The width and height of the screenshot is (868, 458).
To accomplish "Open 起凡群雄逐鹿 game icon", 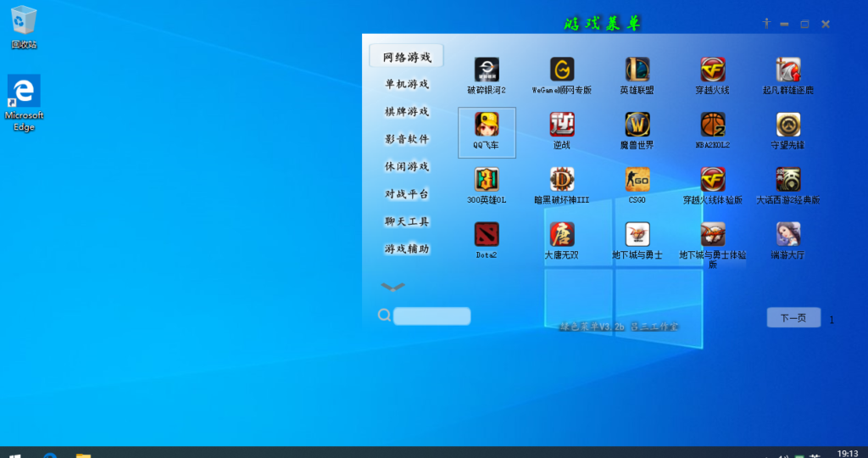I will tap(787, 70).
